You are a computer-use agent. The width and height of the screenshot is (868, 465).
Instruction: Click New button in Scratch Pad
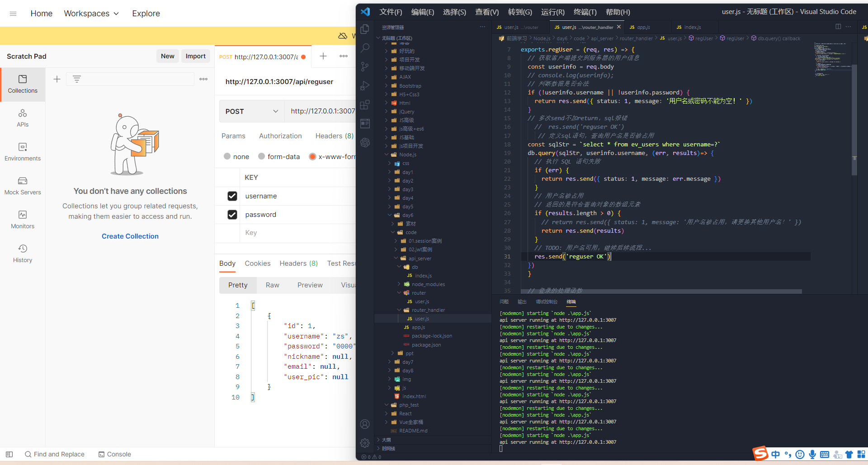point(168,56)
